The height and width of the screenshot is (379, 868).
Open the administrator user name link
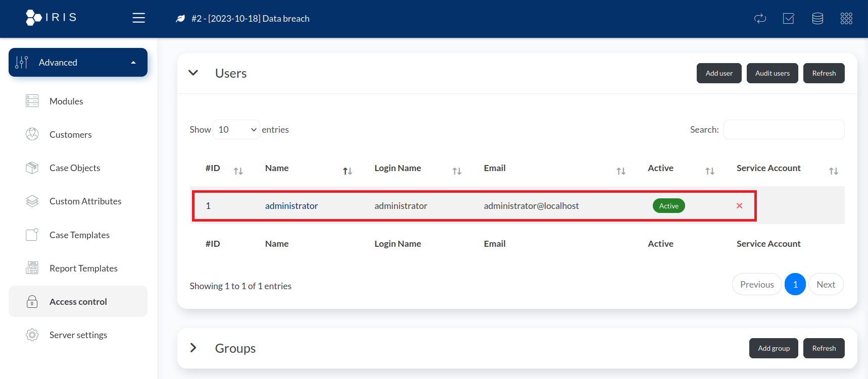[291, 206]
